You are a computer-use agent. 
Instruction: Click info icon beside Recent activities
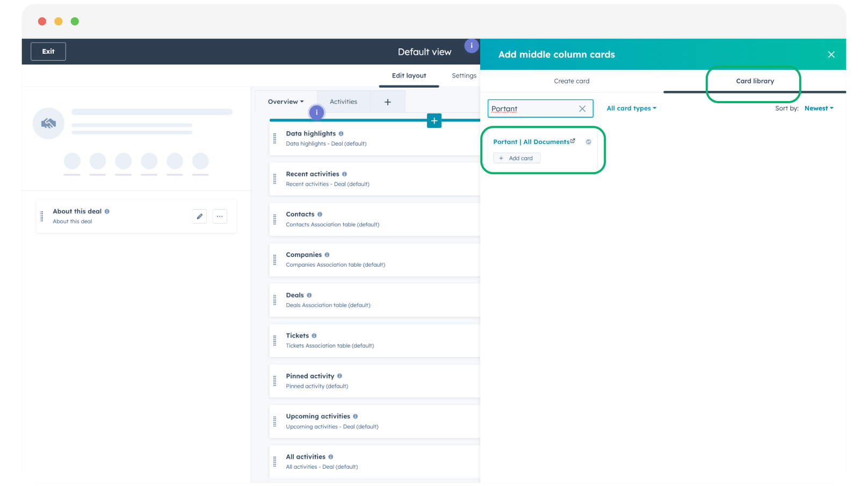344,174
